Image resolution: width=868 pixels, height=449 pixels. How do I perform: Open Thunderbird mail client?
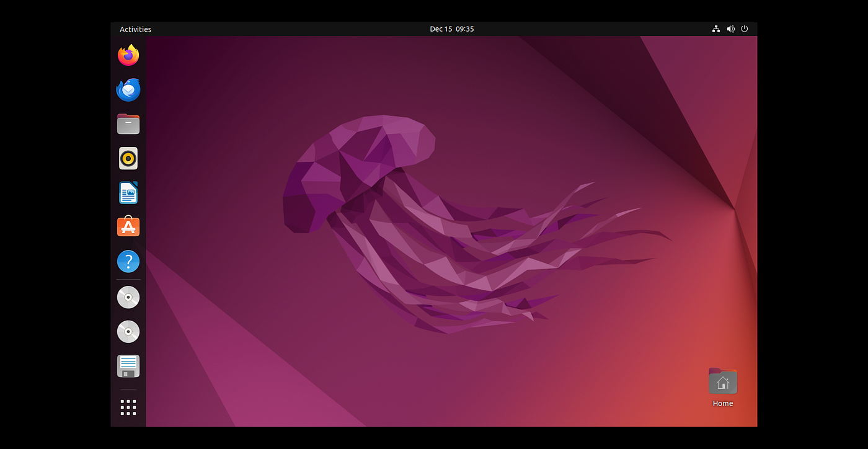click(128, 89)
